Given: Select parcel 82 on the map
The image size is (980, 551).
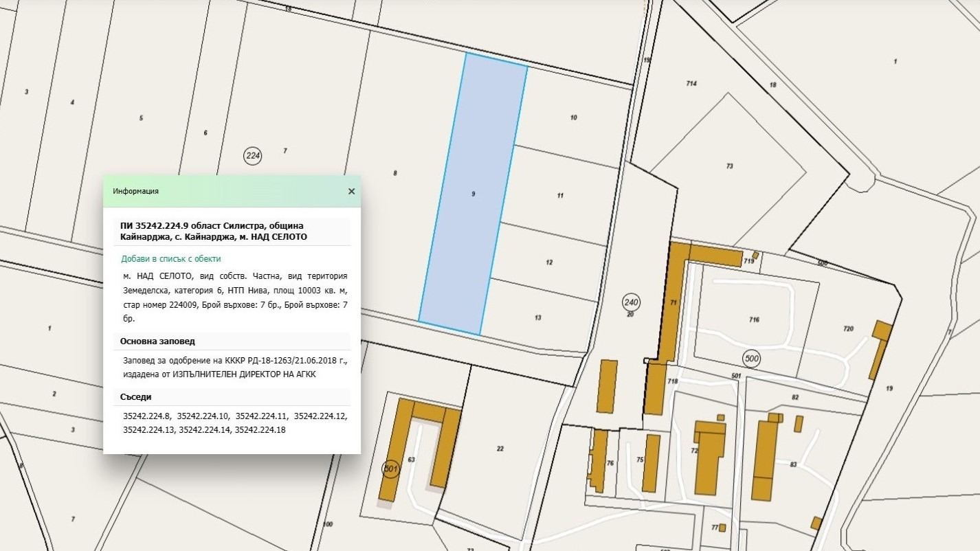Looking at the screenshot, I should point(795,397).
